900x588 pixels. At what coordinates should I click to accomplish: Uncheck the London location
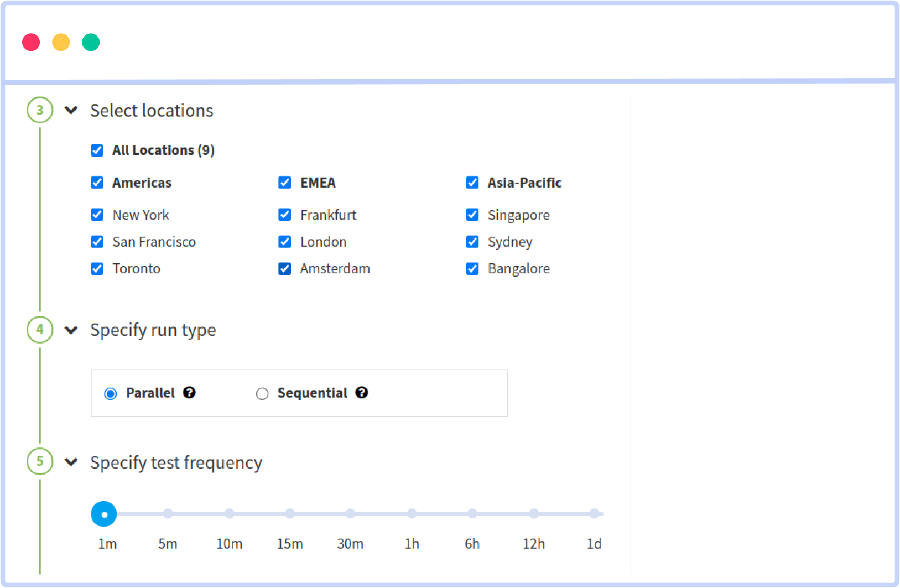(x=285, y=242)
